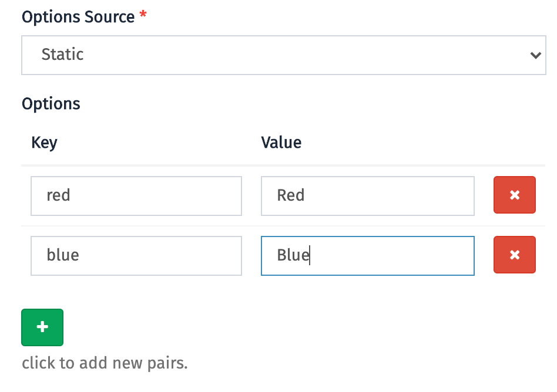The height and width of the screenshot is (392, 557).
Task: Delete the blue/Blue option row
Action: pos(514,255)
